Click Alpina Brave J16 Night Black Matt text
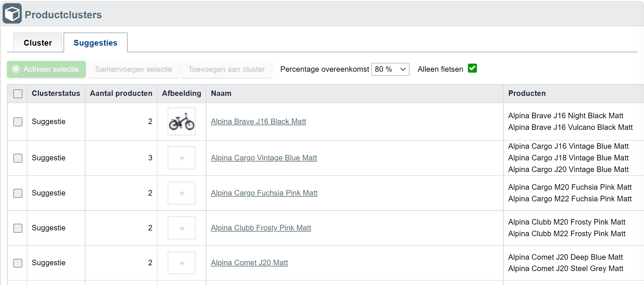Viewport: 644px width, 285px height. pyautogui.click(x=566, y=116)
